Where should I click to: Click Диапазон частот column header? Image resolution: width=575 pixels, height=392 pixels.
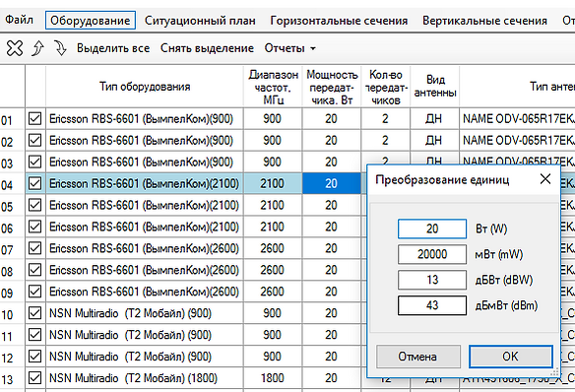pyautogui.click(x=273, y=87)
